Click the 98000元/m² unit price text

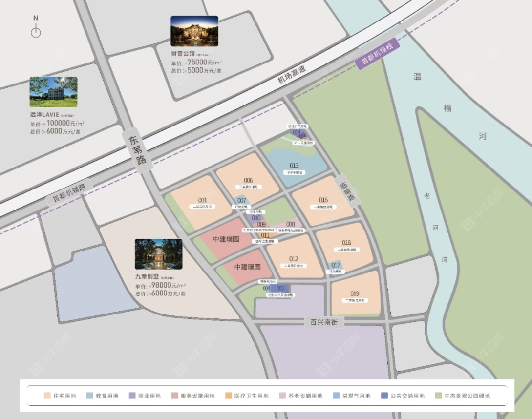click(168, 285)
